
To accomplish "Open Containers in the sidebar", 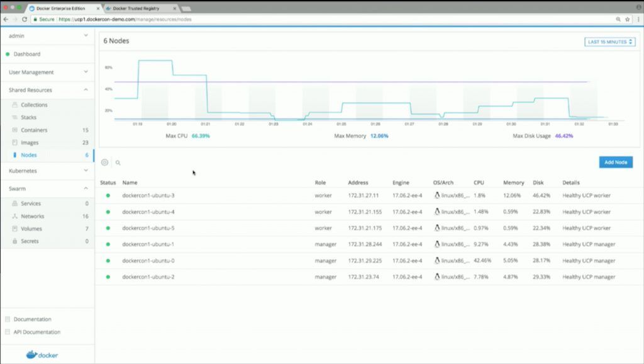I will (x=34, y=130).
